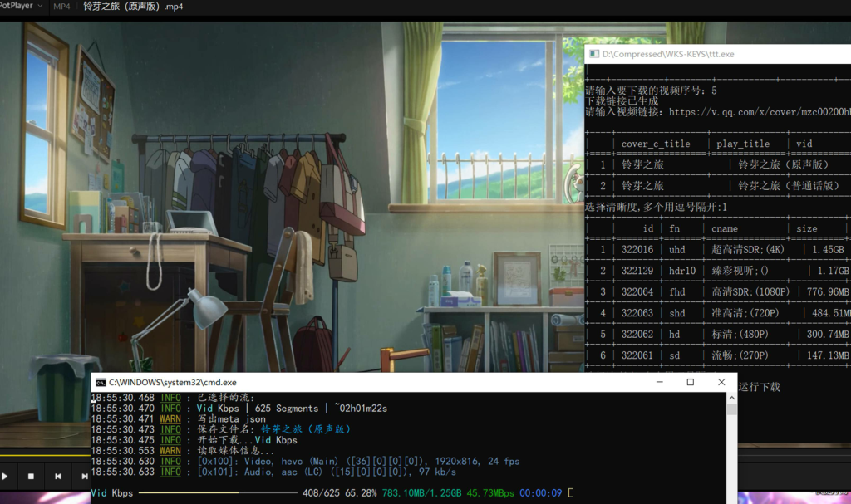Image resolution: width=851 pixels, height=504 pixels.
Task: Open the PotPlayer main menu dropdown
Action: click(40, 6)
